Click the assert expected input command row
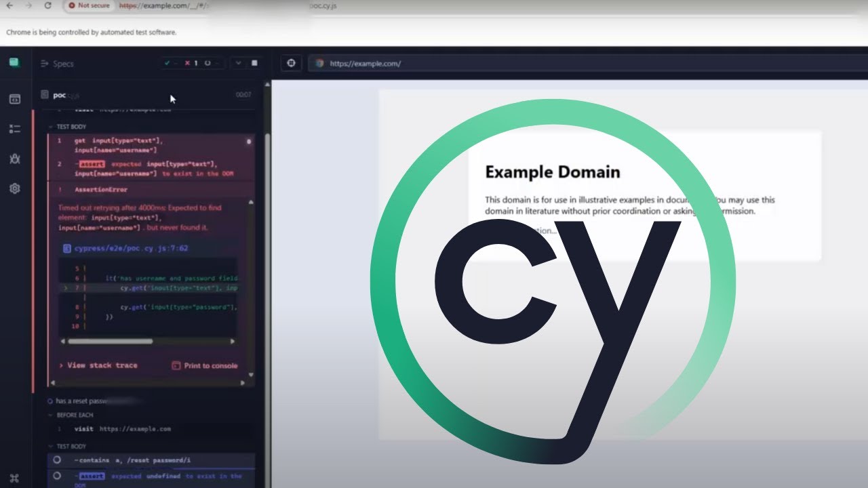868x488 pixels. coord(151,169)
